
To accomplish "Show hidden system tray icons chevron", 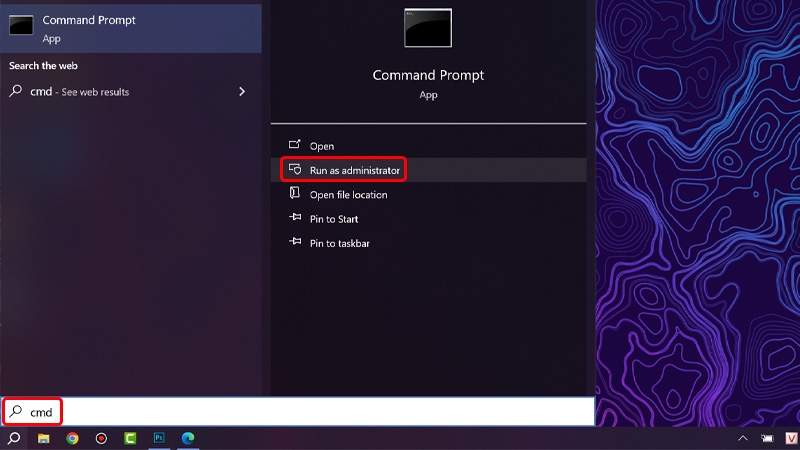I will [743, 438].
